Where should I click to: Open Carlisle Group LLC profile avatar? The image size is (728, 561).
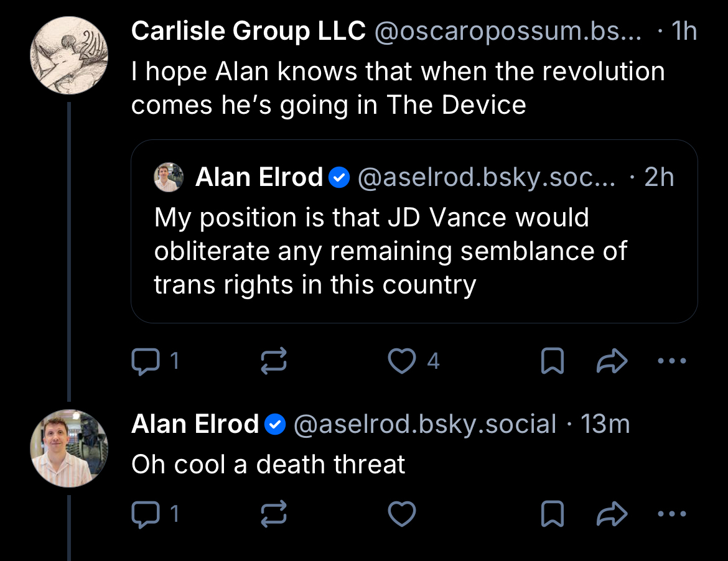(x=69, y=56)
